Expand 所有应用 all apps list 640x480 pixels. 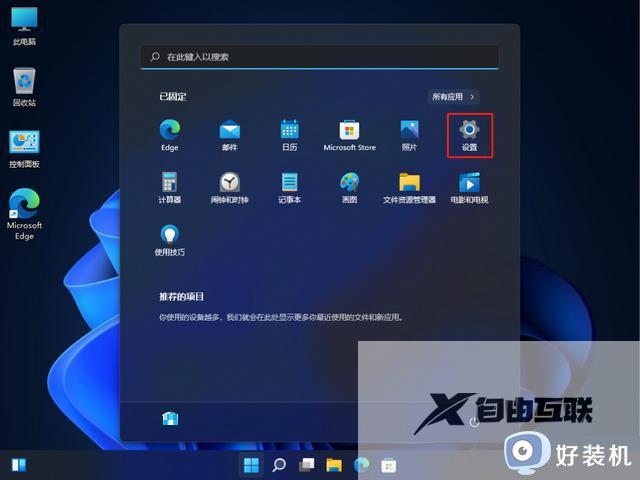pyautogui.click(x=453, y=97)
